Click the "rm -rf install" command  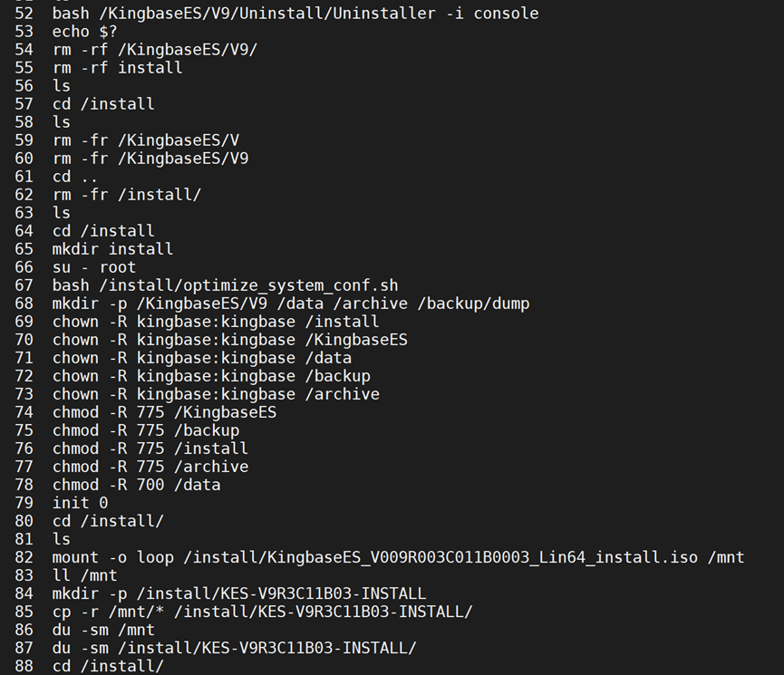pyautogui.click(x=117, y=68)
